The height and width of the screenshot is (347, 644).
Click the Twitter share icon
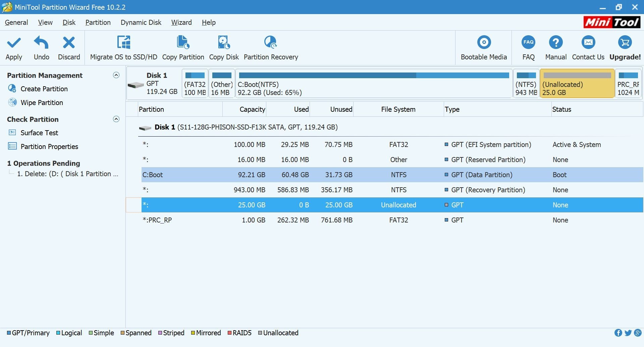628,333
